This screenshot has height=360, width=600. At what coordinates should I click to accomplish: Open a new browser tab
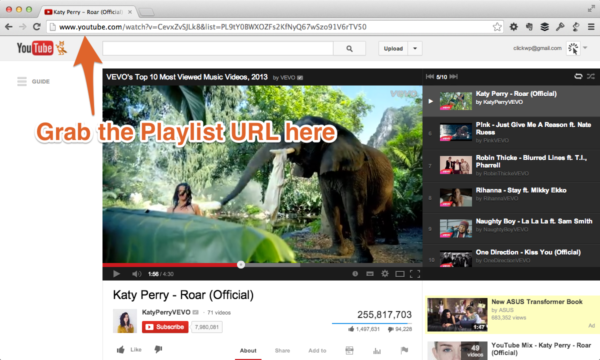(x=147, y=12)
